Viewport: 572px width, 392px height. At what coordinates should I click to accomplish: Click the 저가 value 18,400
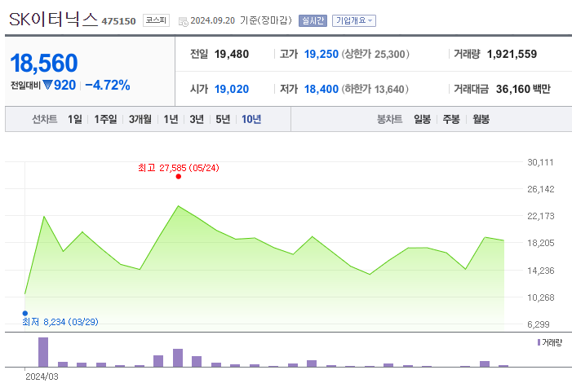tap(321, 90)
